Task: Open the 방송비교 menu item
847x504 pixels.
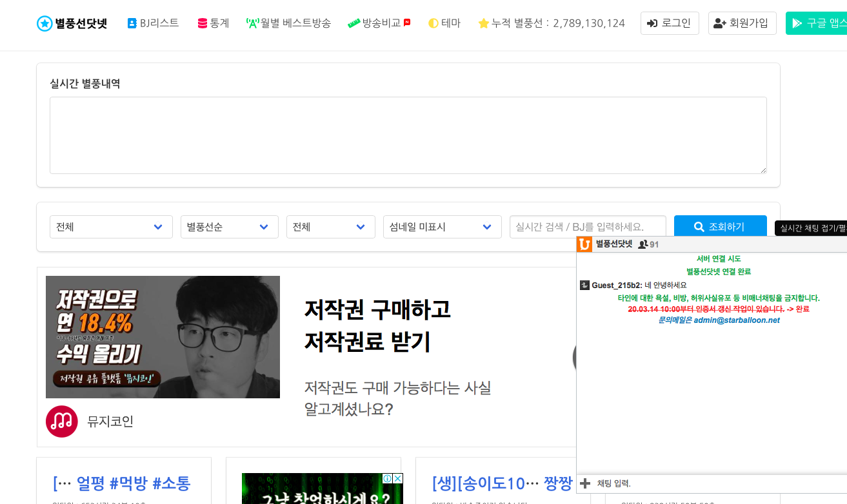Action: [x=379, y=23]
